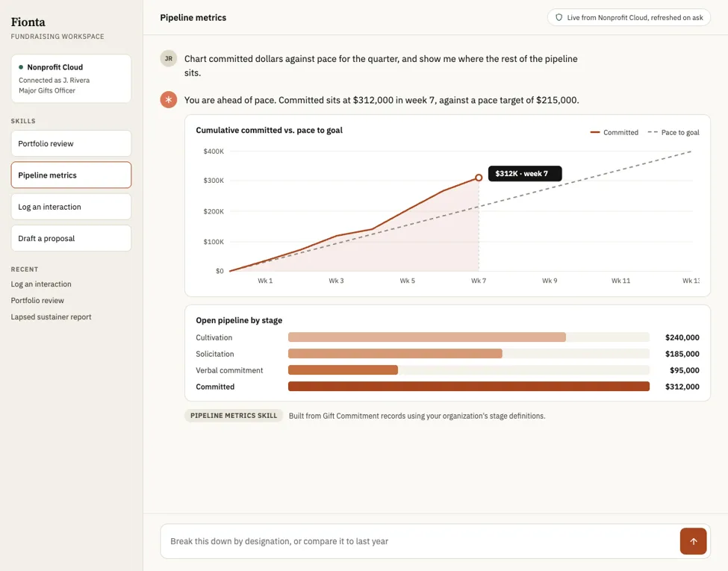728x571 pixels.
Task: Open the Log an interaction skill
Action: [71, 207]
